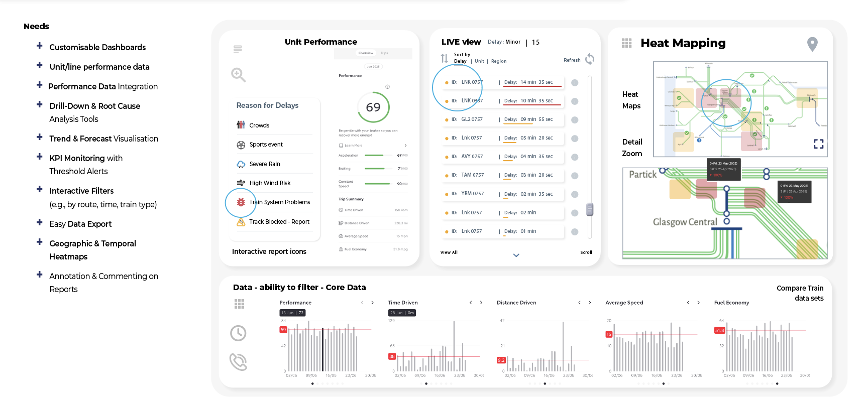
Task: Click the phone icon in Core Data panel
Action: (239, 361)
